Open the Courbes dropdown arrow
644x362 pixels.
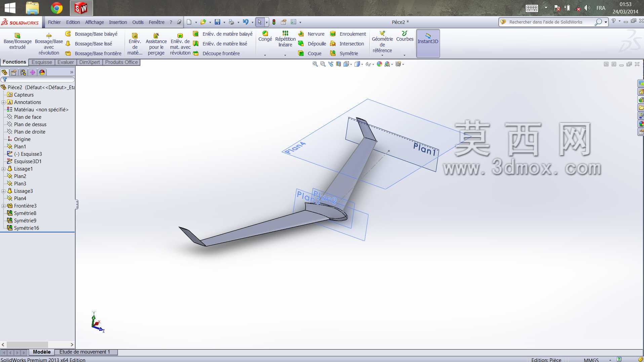tap(404, 55)
